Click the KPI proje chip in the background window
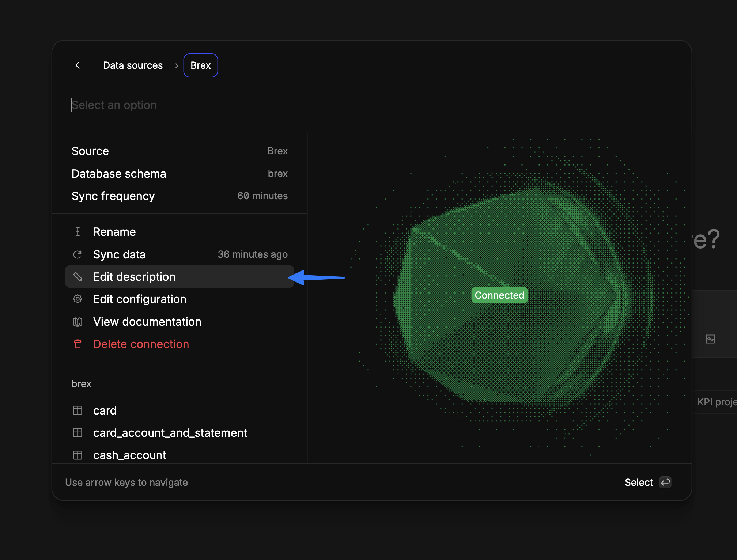Screen dimensions: 737x560 coord(715,402)
